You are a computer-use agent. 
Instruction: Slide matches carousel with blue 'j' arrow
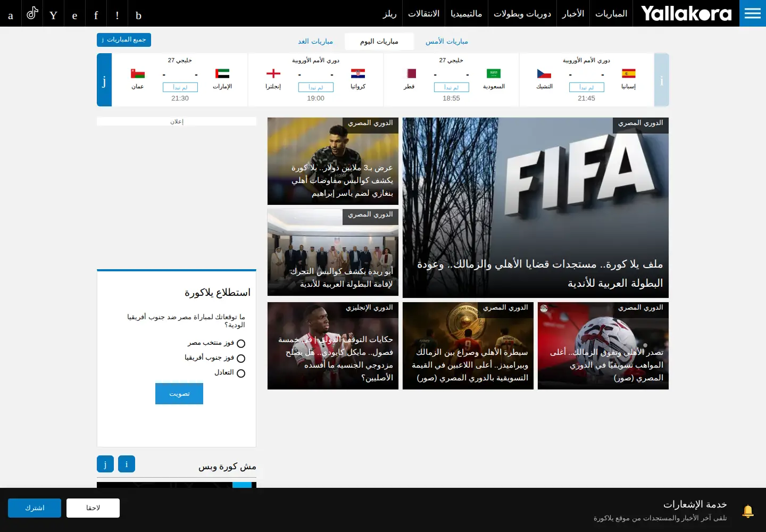coord(104,80)
